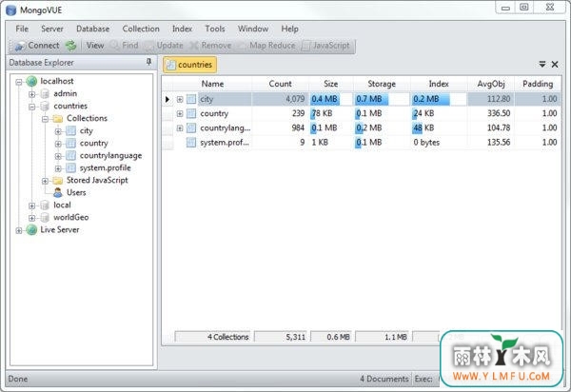Pin the Database Explorer panel

tap(148, 62)
